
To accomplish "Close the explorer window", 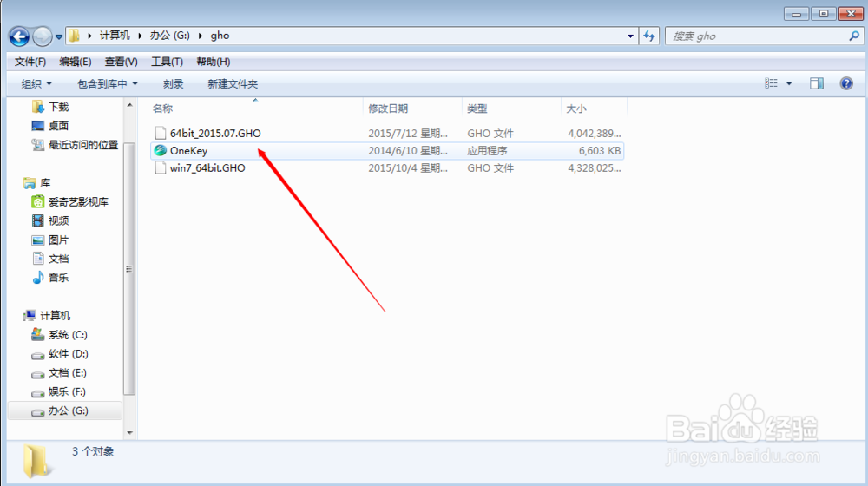I will [x=851, y=14].
